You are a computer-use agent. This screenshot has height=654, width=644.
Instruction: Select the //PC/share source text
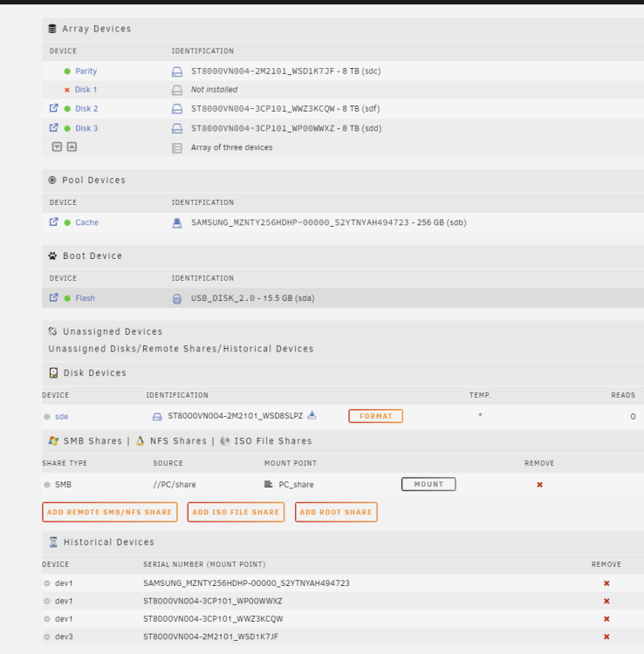(175, 485)
